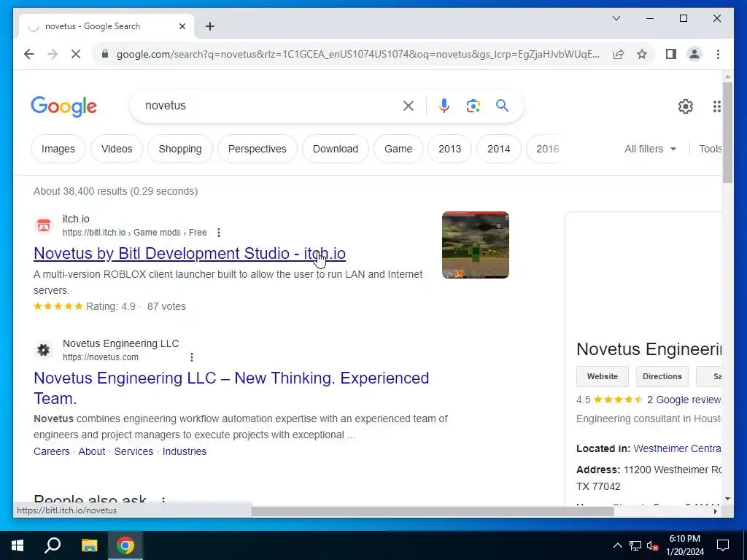Open the 2 Google reviews link
Viewport: 747px width, 560px height.
coord(684,400)
